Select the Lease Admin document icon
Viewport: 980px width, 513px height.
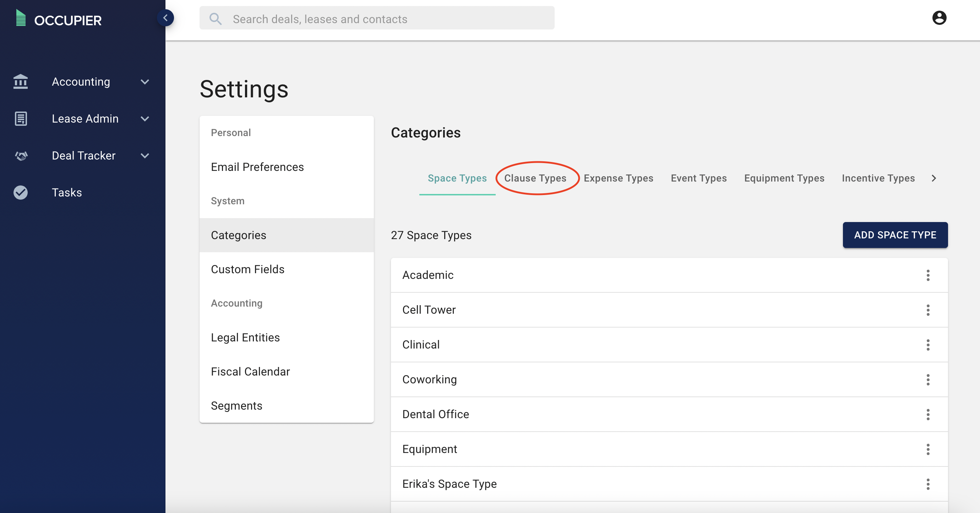[21, 118]
